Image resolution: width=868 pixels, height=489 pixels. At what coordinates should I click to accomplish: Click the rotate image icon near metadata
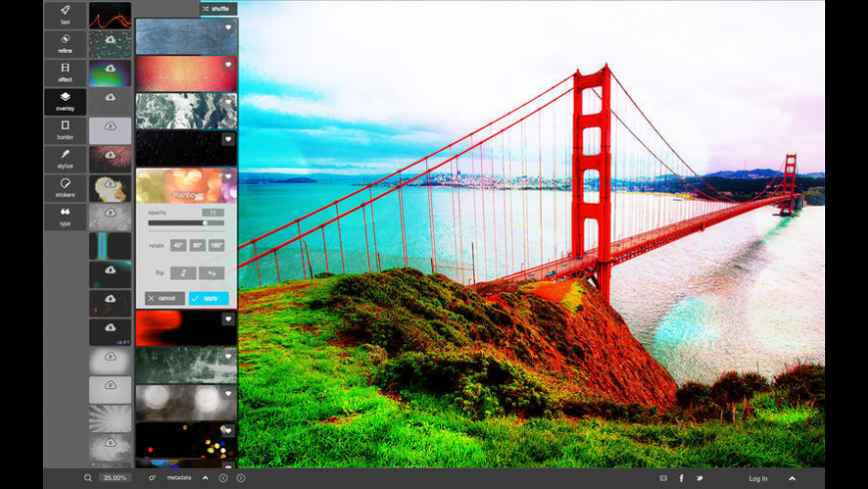[x=152, y=478]
